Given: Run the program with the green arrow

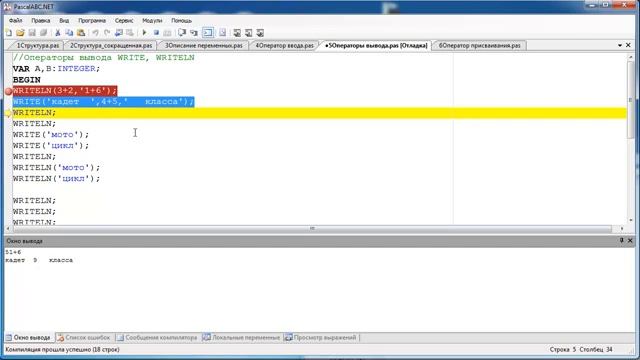Looking at the screenshot, I should [x=144, y=33].
